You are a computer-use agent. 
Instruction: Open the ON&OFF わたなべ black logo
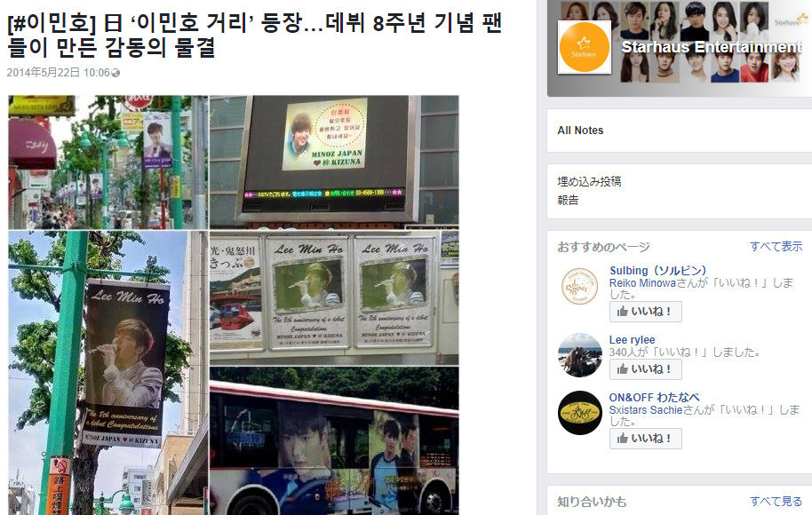click(579, 413)
